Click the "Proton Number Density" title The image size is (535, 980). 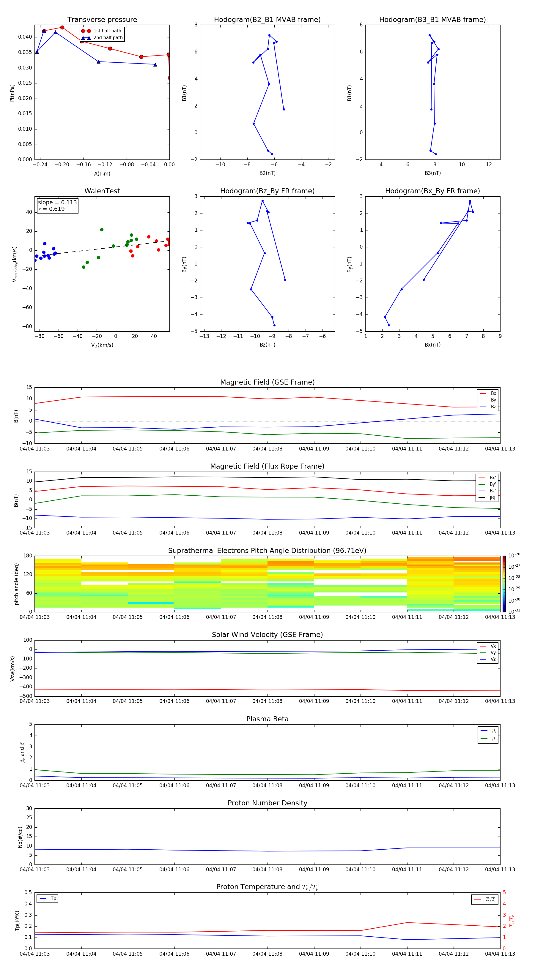[267, 803]
